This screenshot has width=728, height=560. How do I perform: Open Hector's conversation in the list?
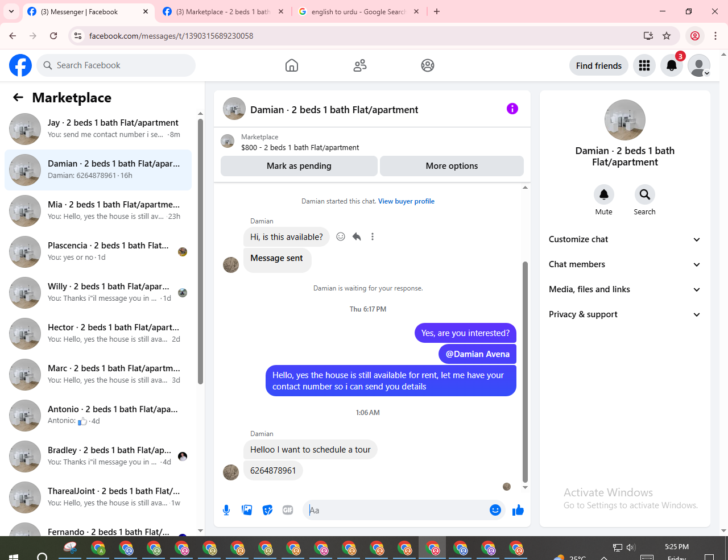click(98, 334)
